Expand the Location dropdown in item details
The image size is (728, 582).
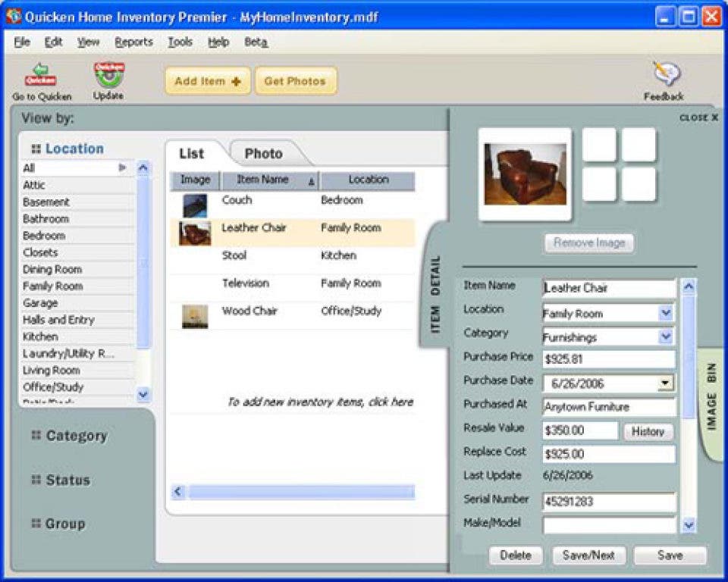point(666,313)
